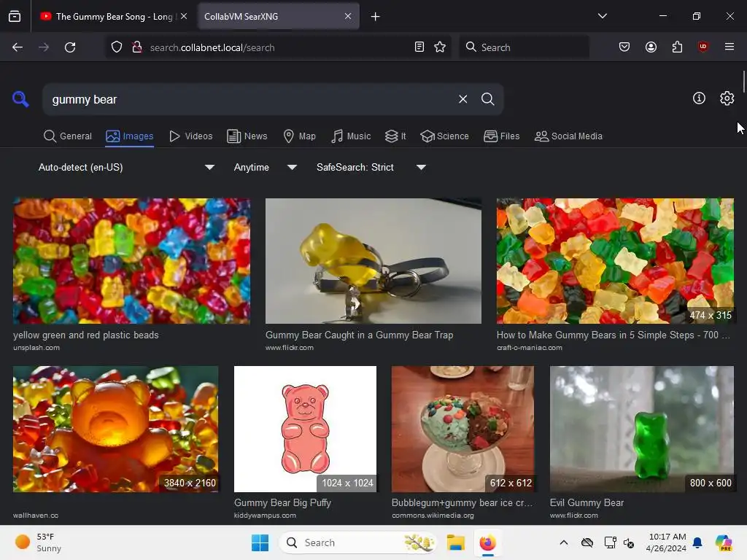Open the News search category
Screen dimensions: 747x560
click(x=247, y=136)
